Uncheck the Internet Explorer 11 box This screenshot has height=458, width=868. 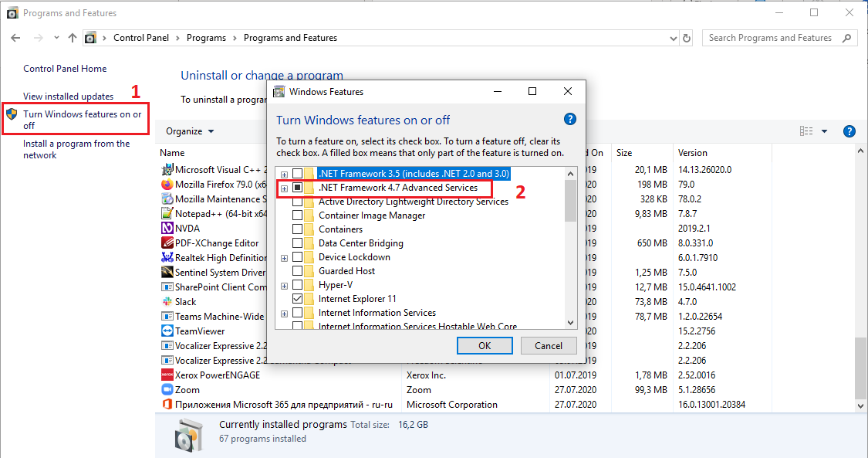[297, 298]
